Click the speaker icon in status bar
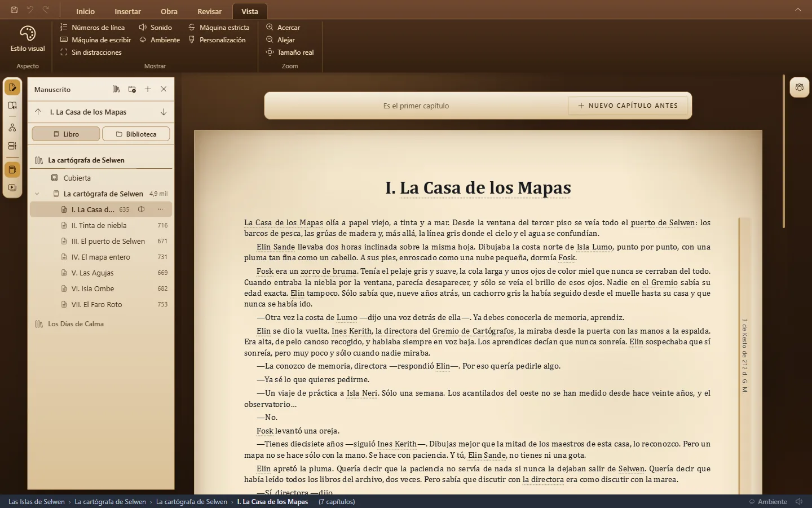 pyautogui.click(x=799, y=502)
